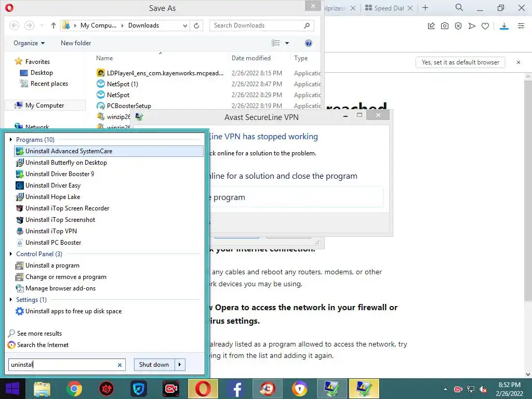
Task: Change view layout icon
Action: point(276,43)
